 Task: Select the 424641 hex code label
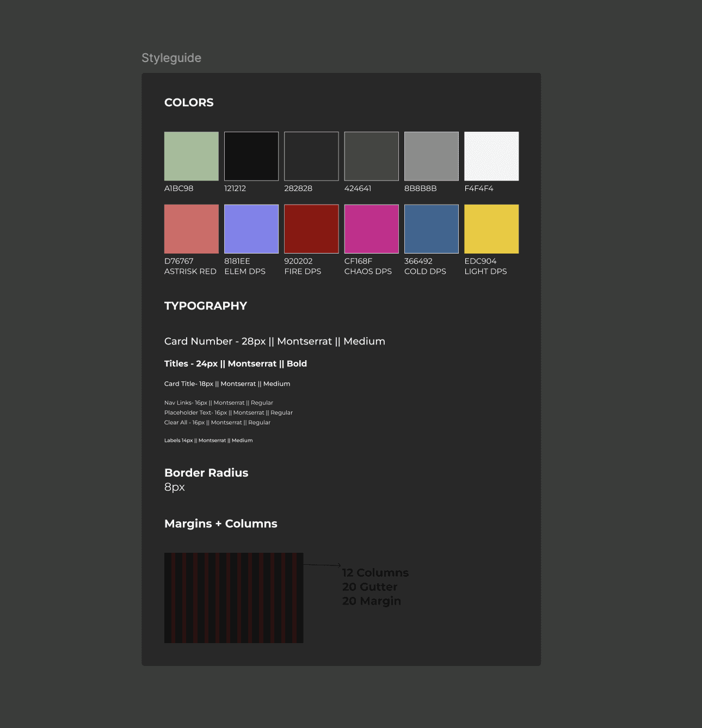(358, 188)
